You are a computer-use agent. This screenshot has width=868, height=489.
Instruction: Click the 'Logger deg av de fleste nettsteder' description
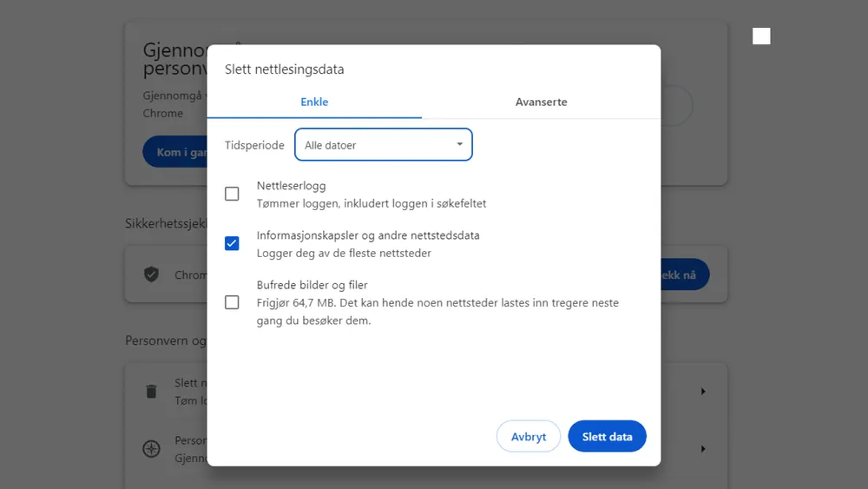coord(344,254)
